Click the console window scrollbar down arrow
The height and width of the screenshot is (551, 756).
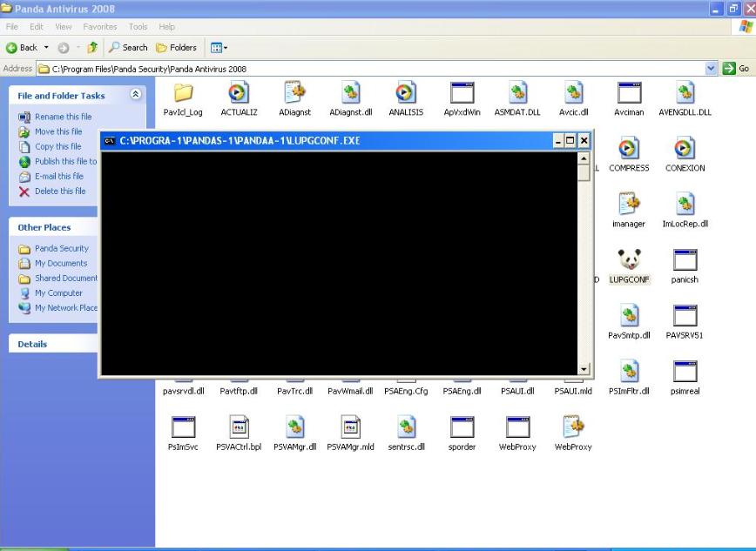coord(584,369)
